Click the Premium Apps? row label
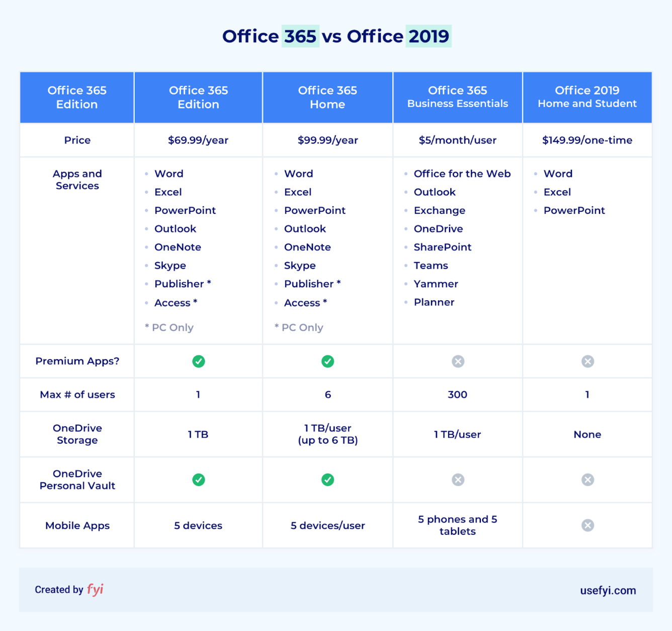The height and width of the screenshot is (631, 672). point(77,361)
